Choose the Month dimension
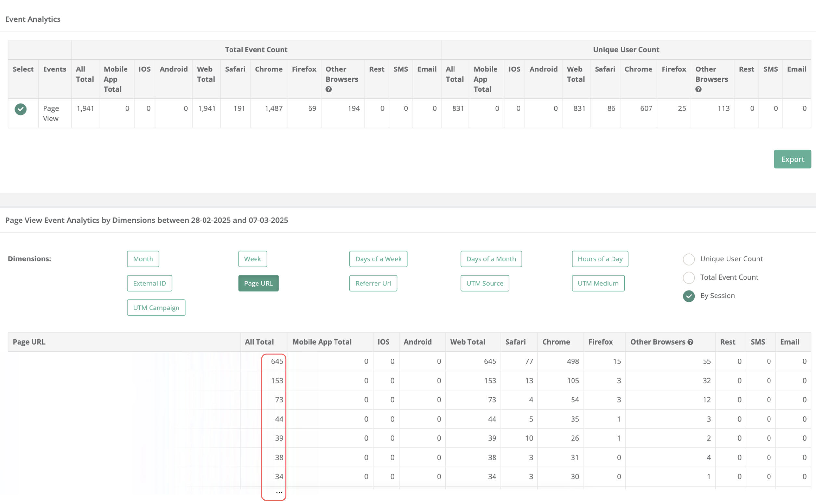The width and height of the screenshot is (816, 504). tap(143, 259)
